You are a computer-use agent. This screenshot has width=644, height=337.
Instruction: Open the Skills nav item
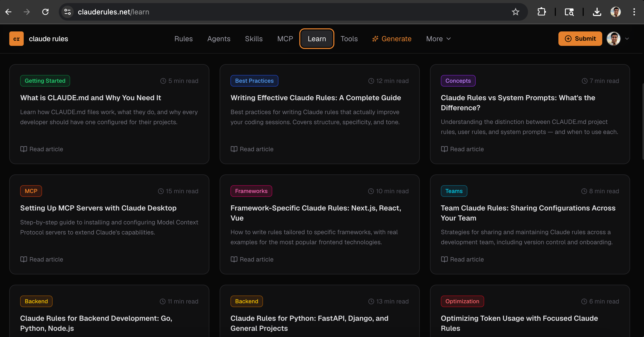254,39
